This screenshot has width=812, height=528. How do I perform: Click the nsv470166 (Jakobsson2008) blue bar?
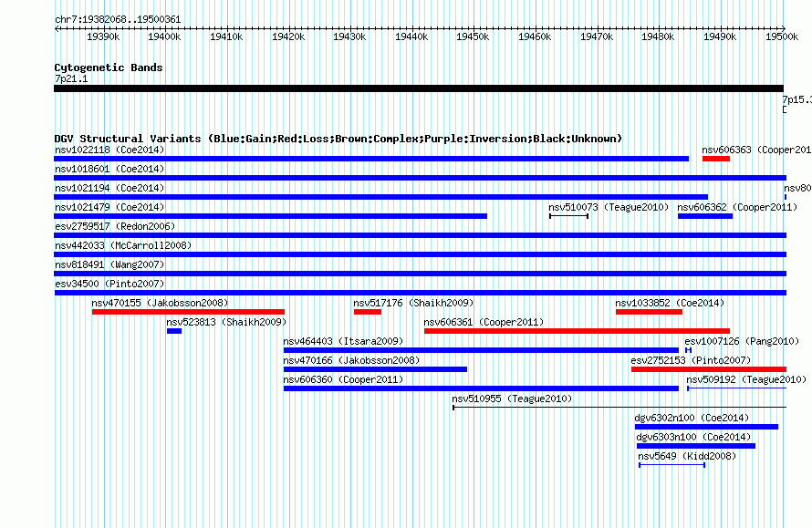(x=376, y=369)
